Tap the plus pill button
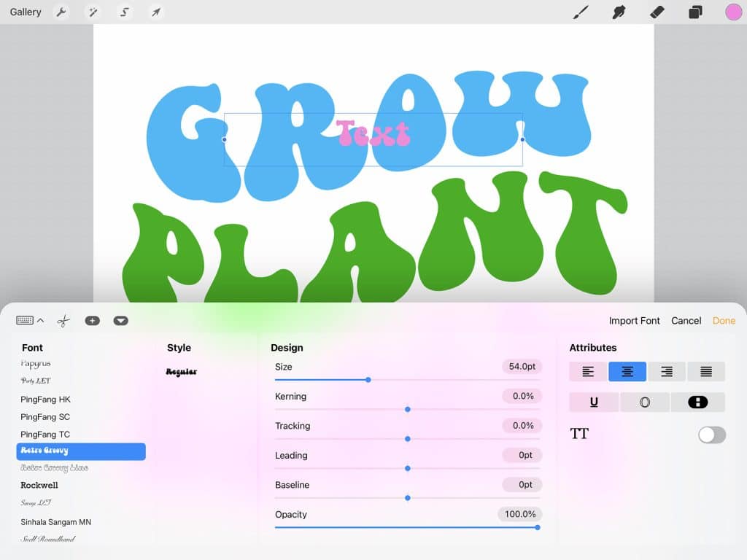This screenshot has height=560, width=747. [x=93, y=321]
